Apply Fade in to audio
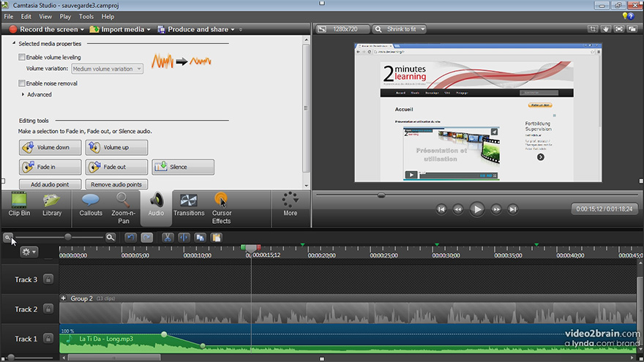644x362 pixels. 50,167
